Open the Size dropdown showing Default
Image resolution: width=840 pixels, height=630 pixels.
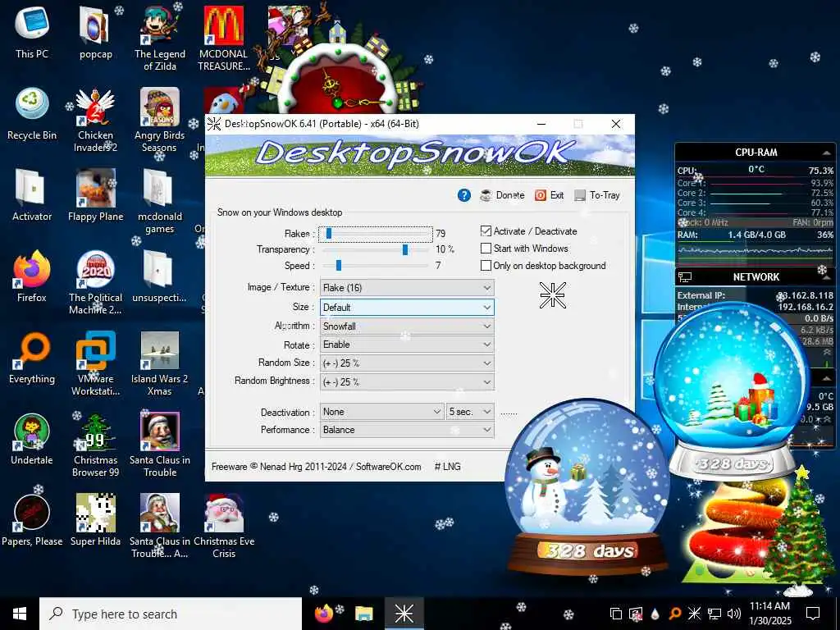click(x=407, y=307)
